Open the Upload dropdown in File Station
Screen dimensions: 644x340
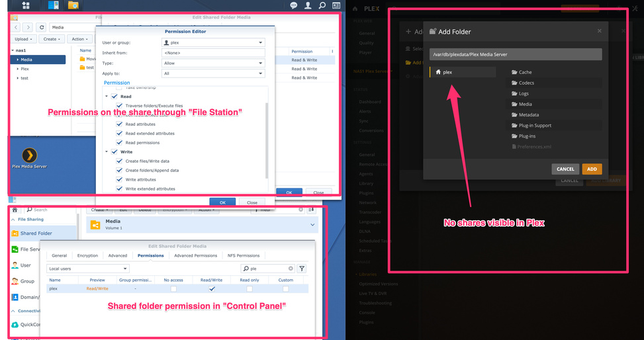23,39
